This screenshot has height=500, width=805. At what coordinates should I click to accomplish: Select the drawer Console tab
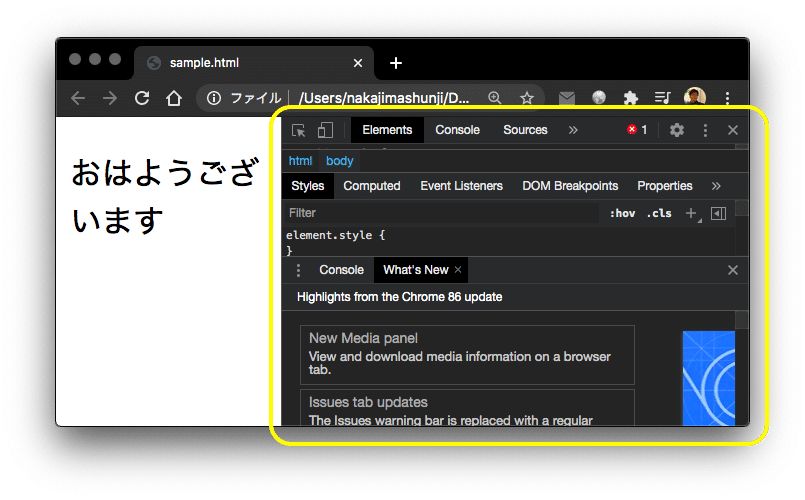[x=341, y=270]
